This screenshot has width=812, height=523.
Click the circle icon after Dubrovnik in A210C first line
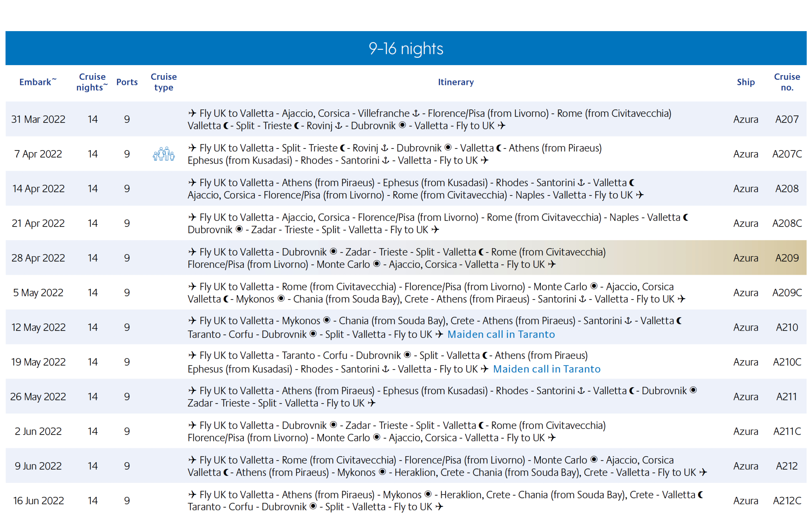coord(408,355)
